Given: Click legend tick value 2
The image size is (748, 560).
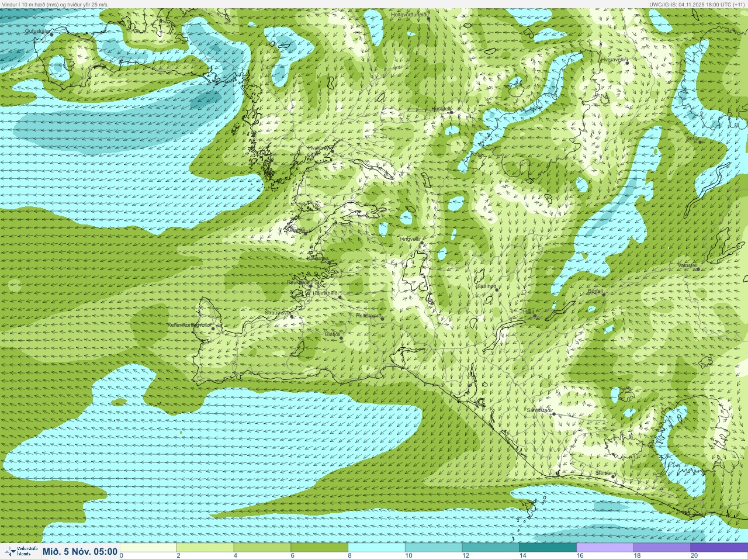Looking at the screenshot, I should tap(178, 556).
